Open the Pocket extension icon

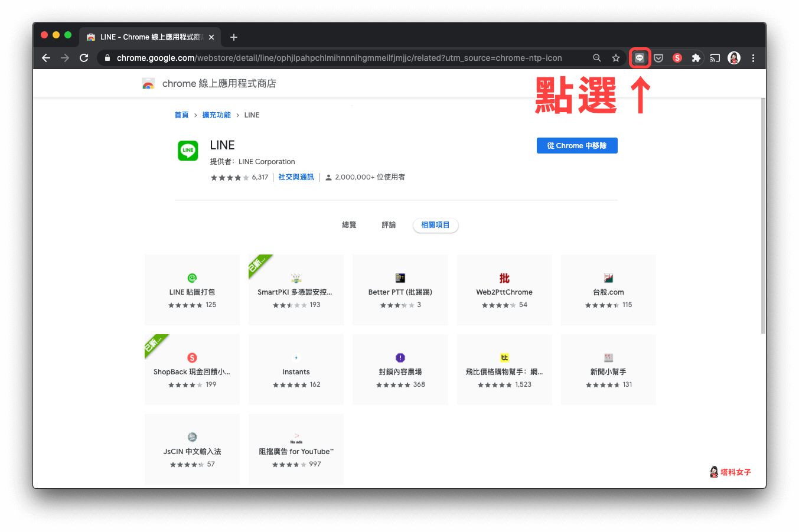(658, 58)
